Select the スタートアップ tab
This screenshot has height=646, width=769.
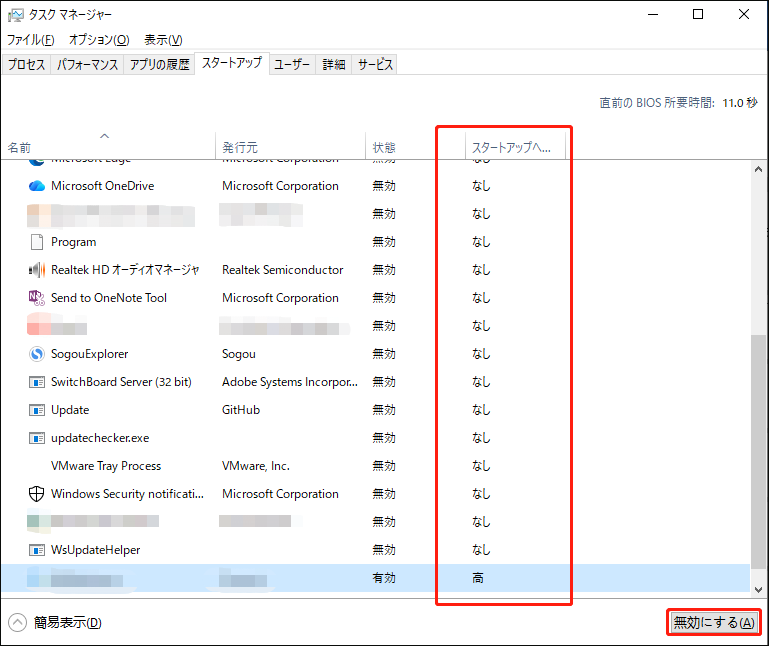coord(232,63)
